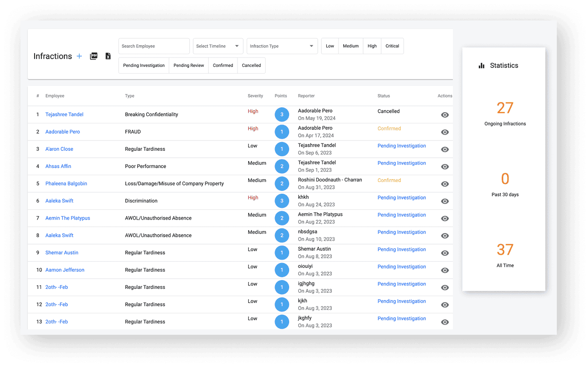
Task: Open Tejashree Tandel's employee profile
Action: coord(64,115)
